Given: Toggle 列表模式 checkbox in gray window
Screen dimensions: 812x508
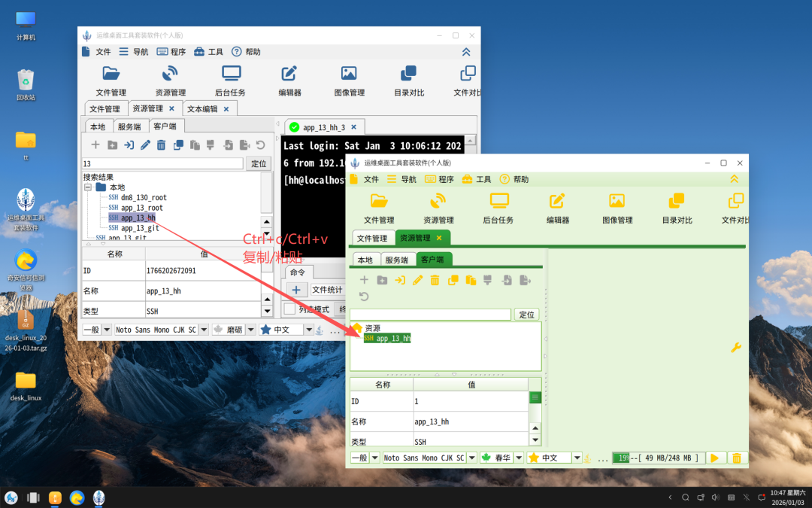Looking at the screenshot, I should coord(289,309).
